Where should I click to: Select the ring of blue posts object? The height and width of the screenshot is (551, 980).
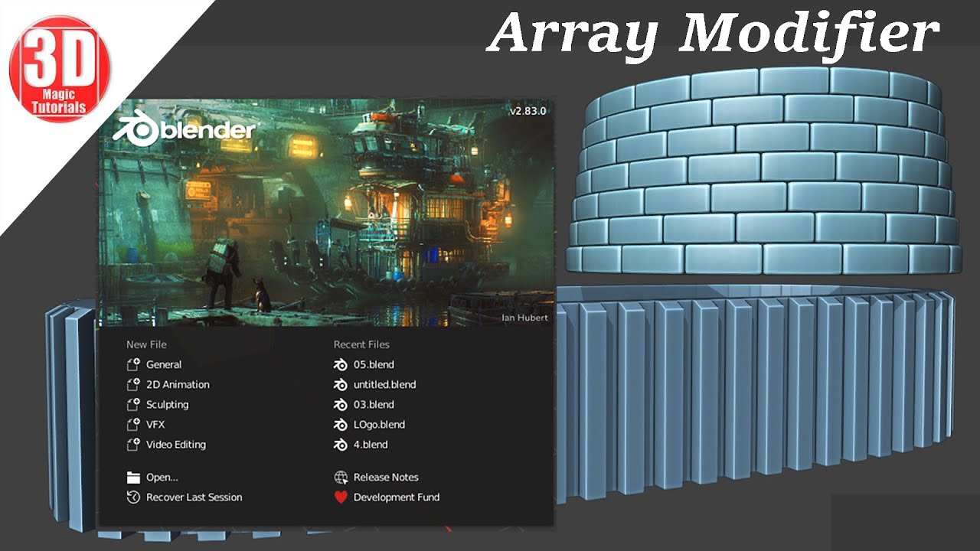click(x=754, y=390)
